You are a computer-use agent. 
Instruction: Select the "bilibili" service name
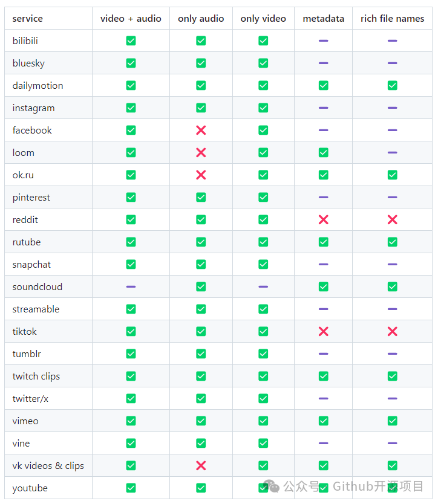coord(25,41)
